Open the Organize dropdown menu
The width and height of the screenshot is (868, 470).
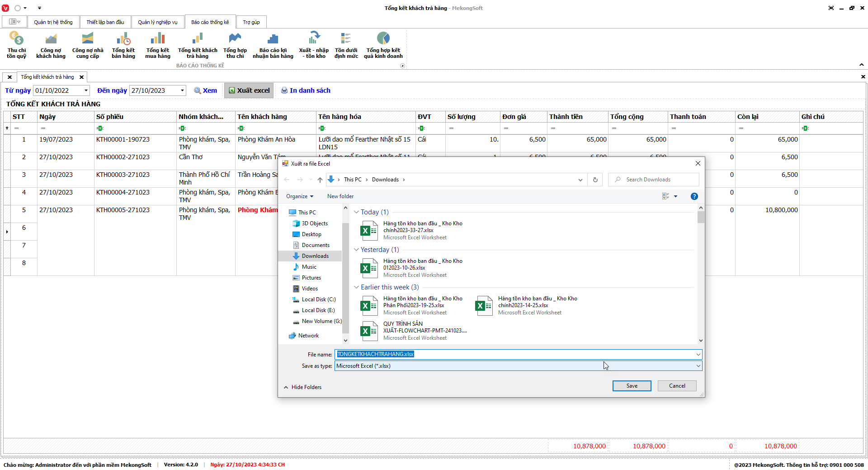point(299,196)
